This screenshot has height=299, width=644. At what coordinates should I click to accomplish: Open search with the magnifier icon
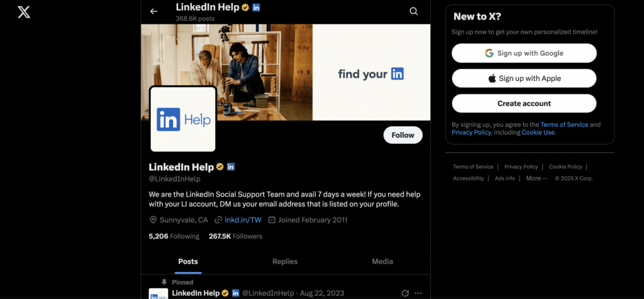tap(414, 11)
